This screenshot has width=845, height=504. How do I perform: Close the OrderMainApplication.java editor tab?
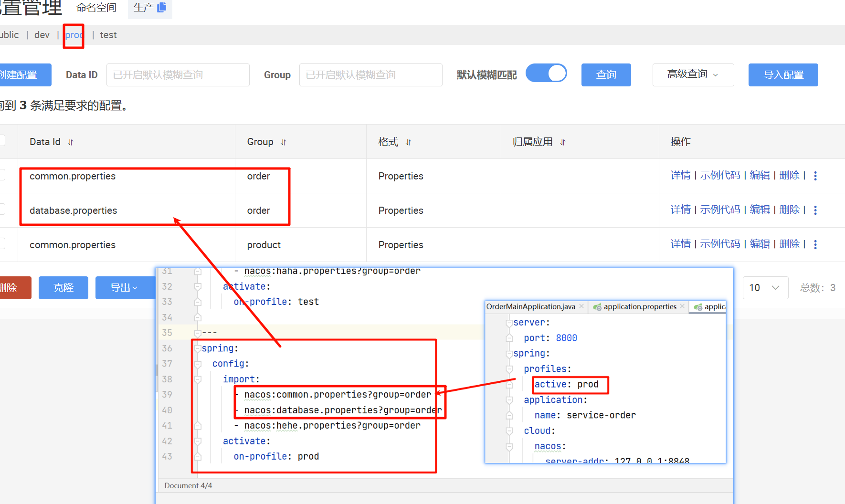point(581,306)
